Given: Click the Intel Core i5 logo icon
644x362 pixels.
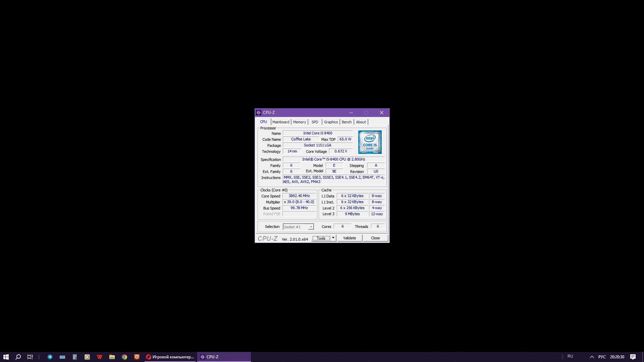Looking at the screenshot, I should point(369,141).
